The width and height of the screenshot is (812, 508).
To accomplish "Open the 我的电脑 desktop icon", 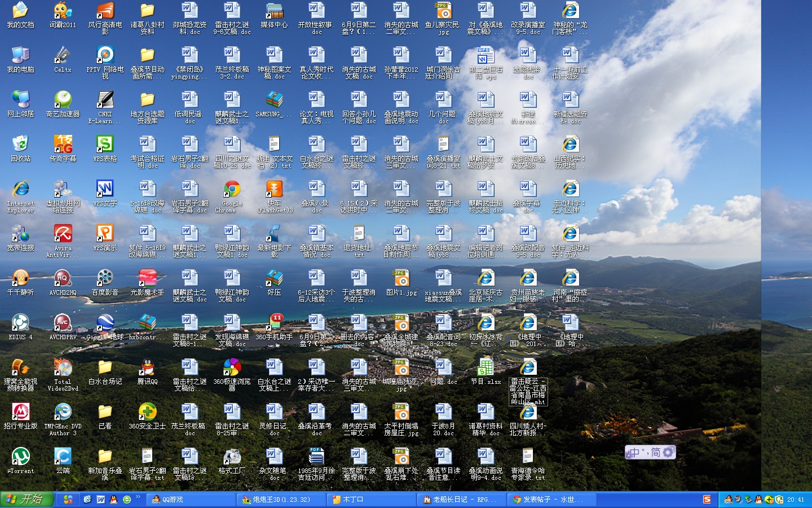I will pyautogui.click(x=20, y=59).
